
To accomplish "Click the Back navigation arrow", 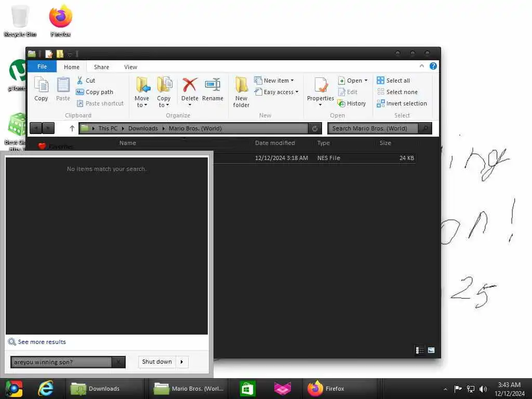I will [x=36, y=128].
